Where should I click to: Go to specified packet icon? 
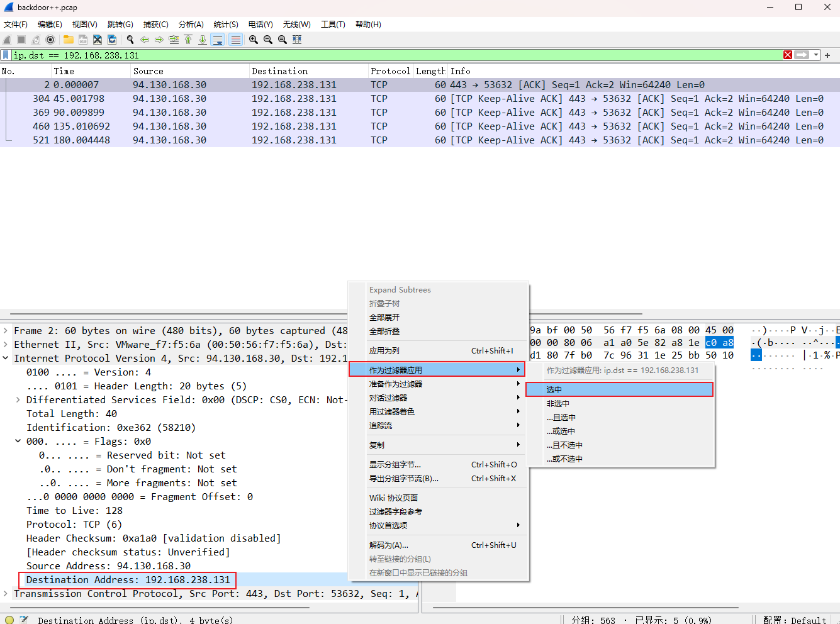tap(174, 39)
